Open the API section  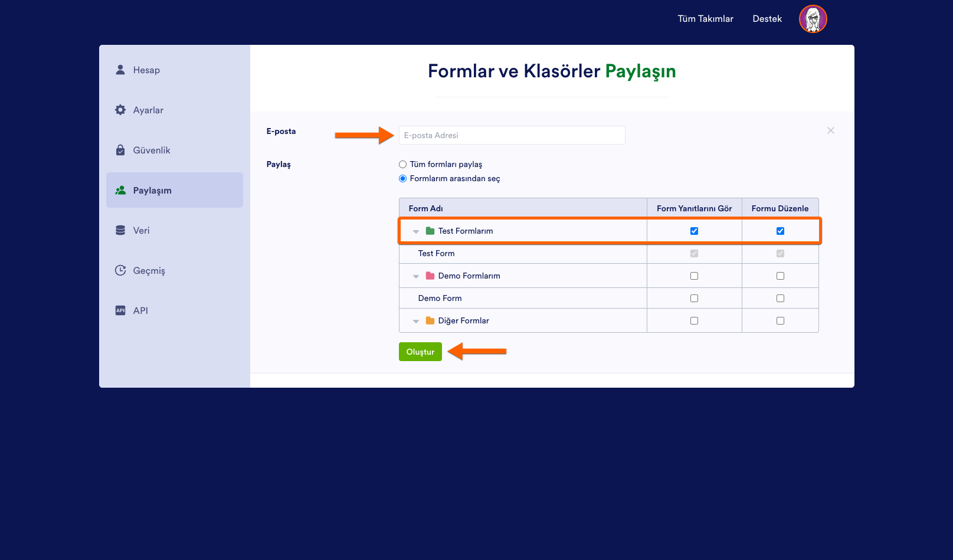coord(175,310)
